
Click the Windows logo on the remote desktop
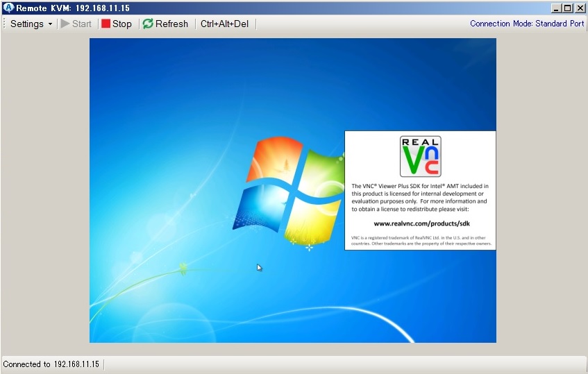pyautogui.click(x=288, y=192)
